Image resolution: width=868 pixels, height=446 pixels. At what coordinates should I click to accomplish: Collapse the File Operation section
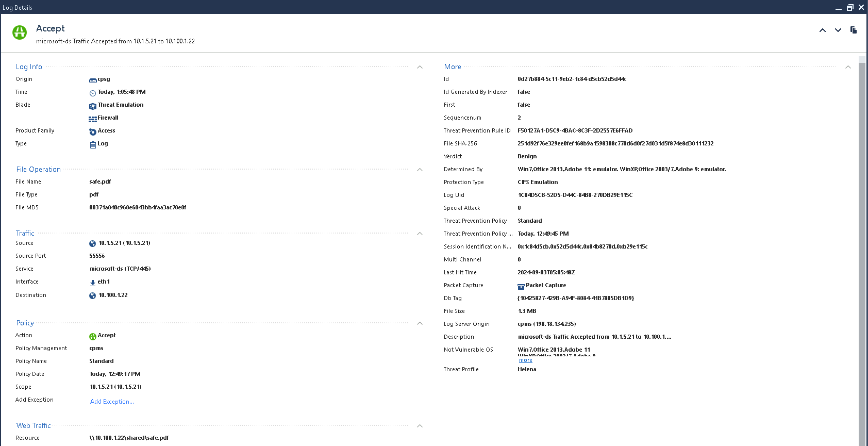pyautogui.click(x=420, y=170)
